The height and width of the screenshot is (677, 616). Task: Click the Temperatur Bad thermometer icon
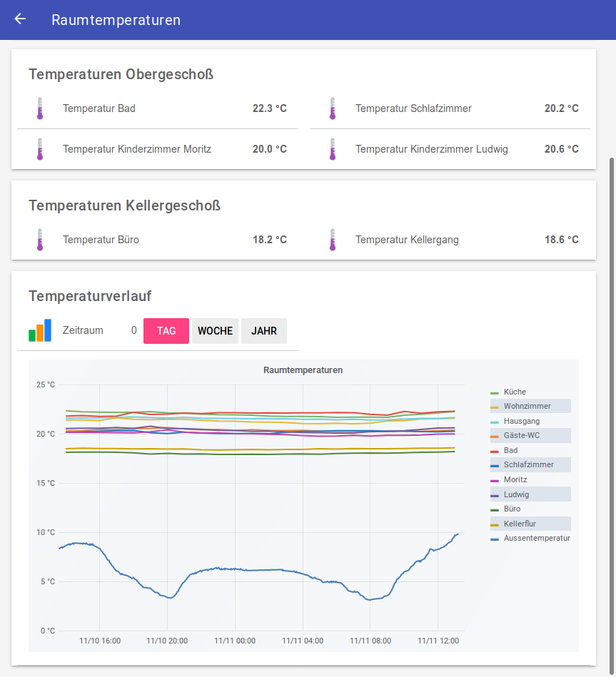[x=40, y=108]
